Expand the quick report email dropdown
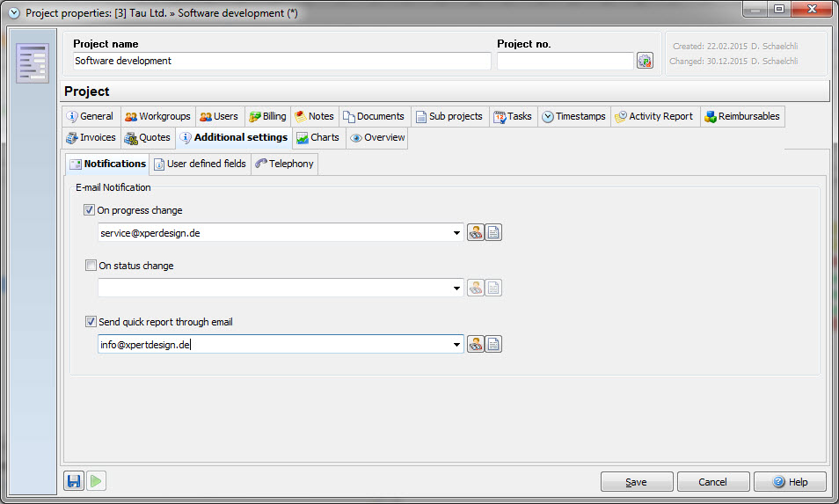 456,345
